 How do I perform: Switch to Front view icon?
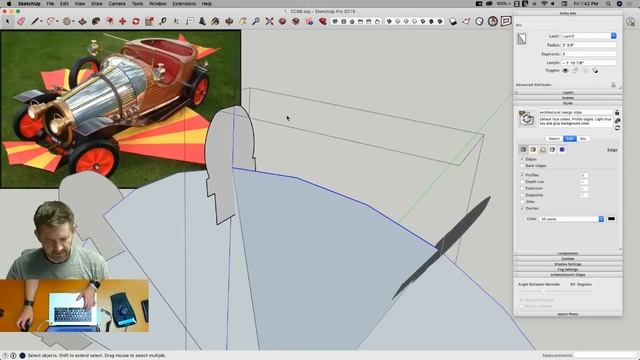pyautogui.click(x=352, y=21)
